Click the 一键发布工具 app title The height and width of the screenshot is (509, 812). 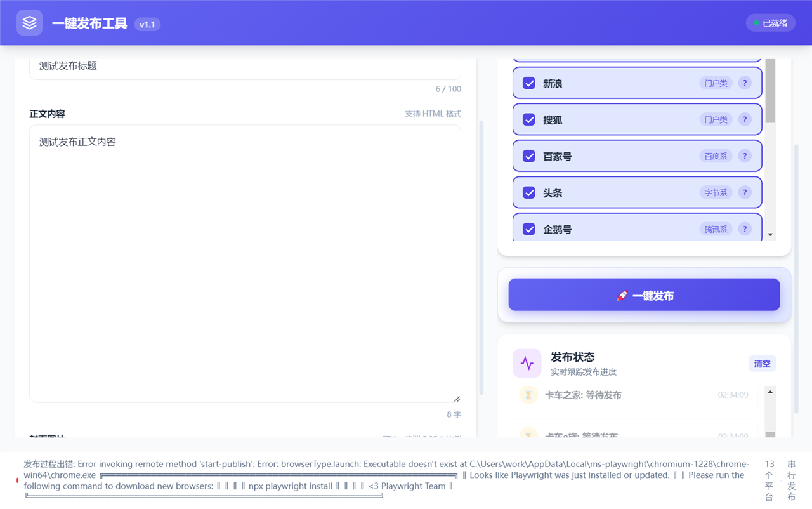89,23
